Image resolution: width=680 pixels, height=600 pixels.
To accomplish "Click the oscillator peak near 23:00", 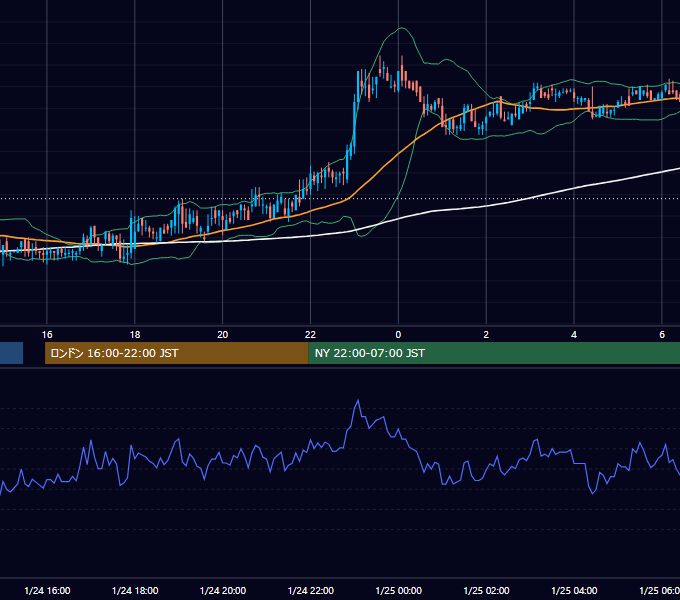I will click(358, 401).
